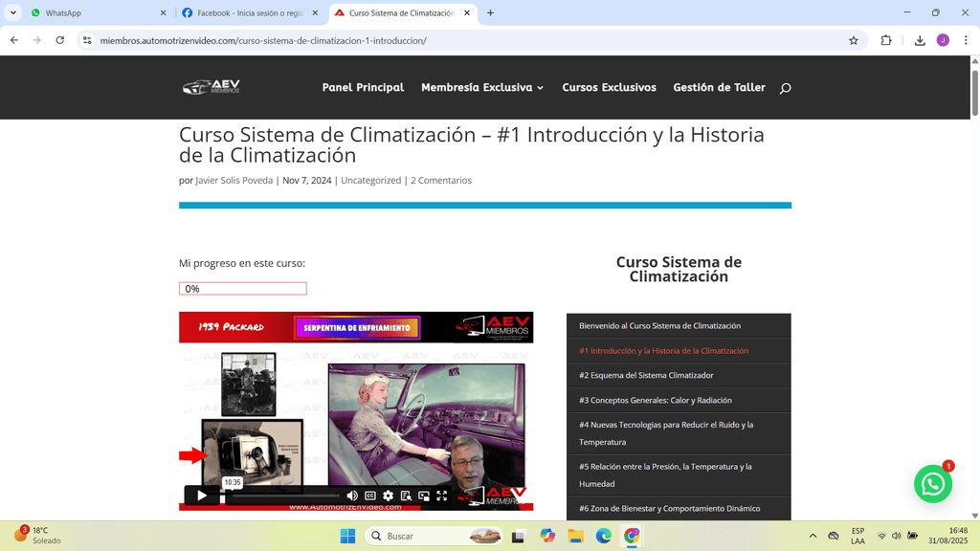
Task: Open the video settings gear
Action: click(388, 496)
